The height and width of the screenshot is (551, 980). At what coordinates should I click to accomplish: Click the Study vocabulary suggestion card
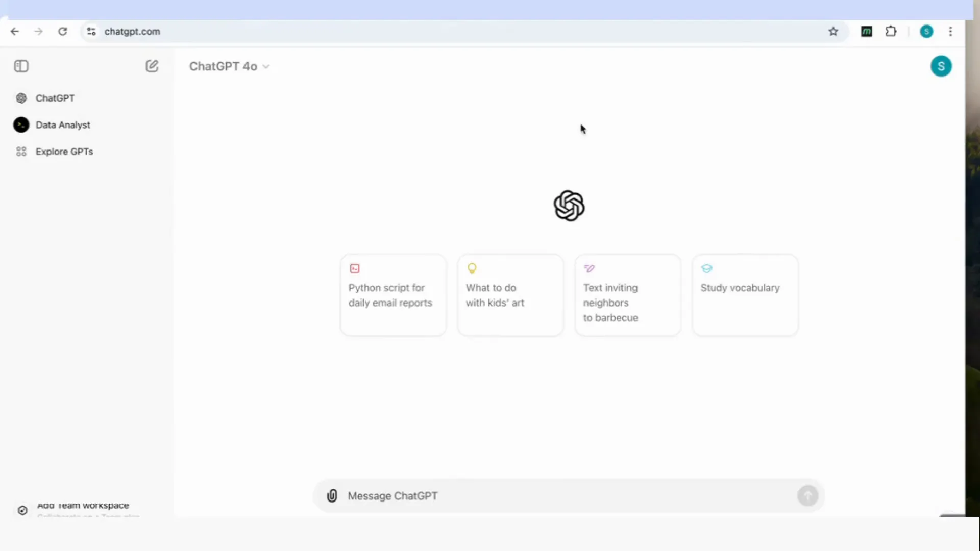[x=746, y=294]
